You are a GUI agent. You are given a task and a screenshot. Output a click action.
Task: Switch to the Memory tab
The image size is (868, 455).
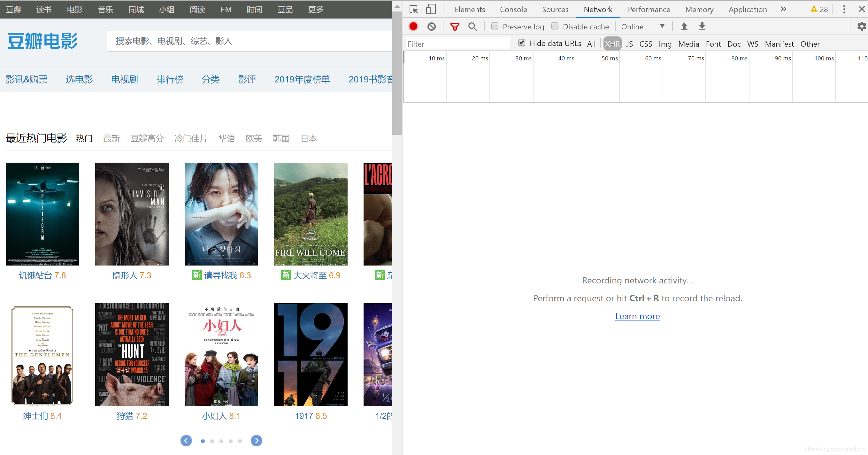click(699, 10)
